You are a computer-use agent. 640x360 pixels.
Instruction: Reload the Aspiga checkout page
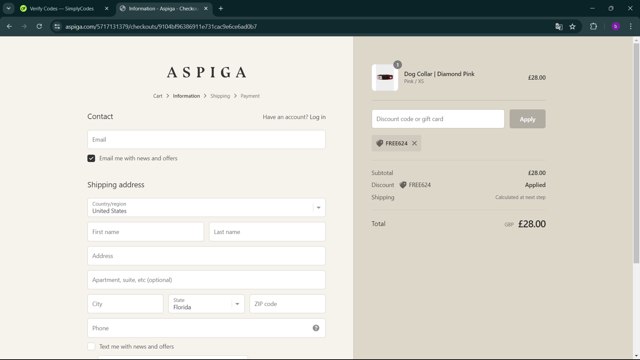pyautogui.click(x=39, y=27)
